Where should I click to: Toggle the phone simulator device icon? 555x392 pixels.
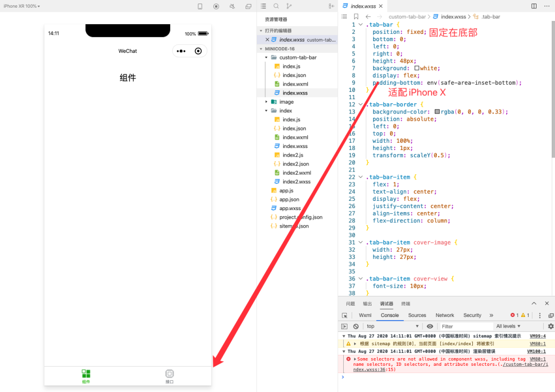point(200,6)
